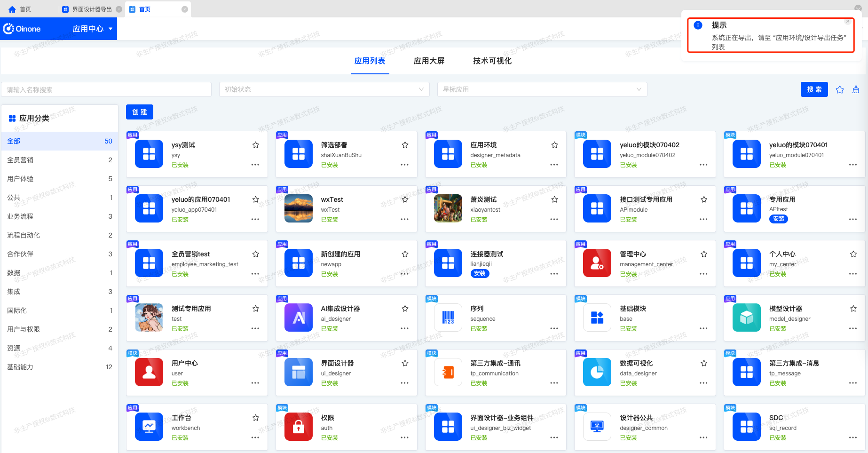Select the 用户与权限 category
The image size is (868, 453).
60,329
